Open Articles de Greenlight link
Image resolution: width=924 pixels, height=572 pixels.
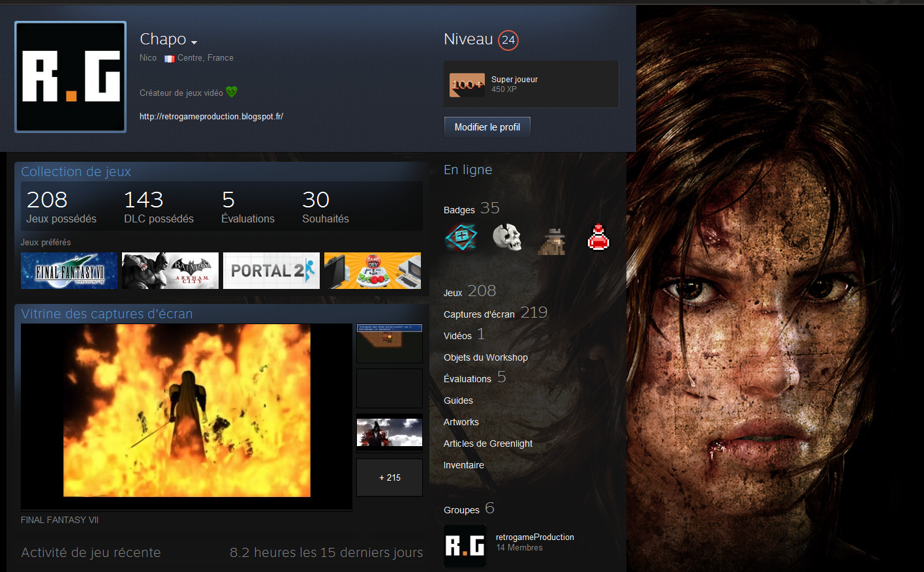click(488, 444)
